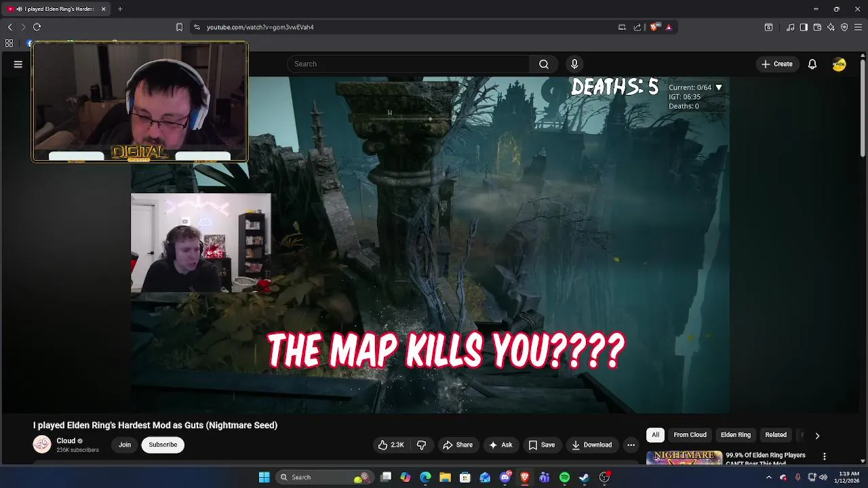Select the Related filter chip
This screenshot has height=488, width=868.
pos(776,435)
